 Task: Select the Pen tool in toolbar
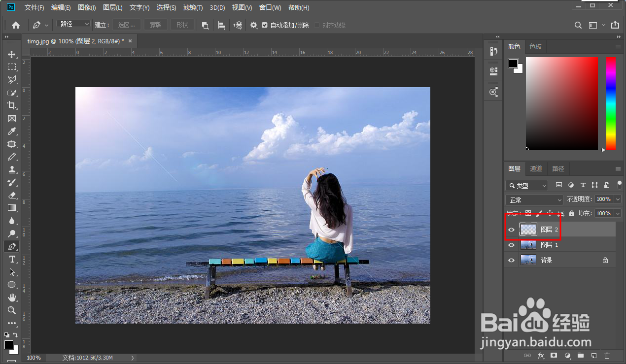pyautogui.click(x=12, y=246)
